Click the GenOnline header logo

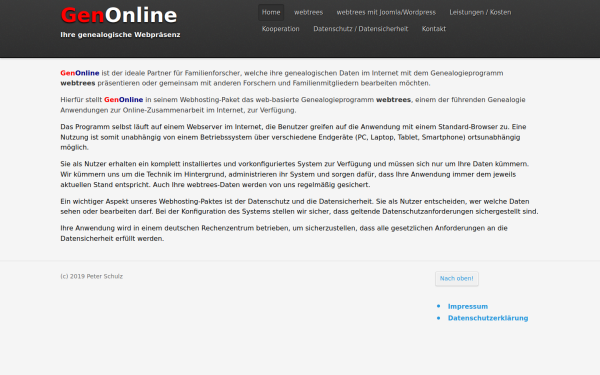click(119, 15)
